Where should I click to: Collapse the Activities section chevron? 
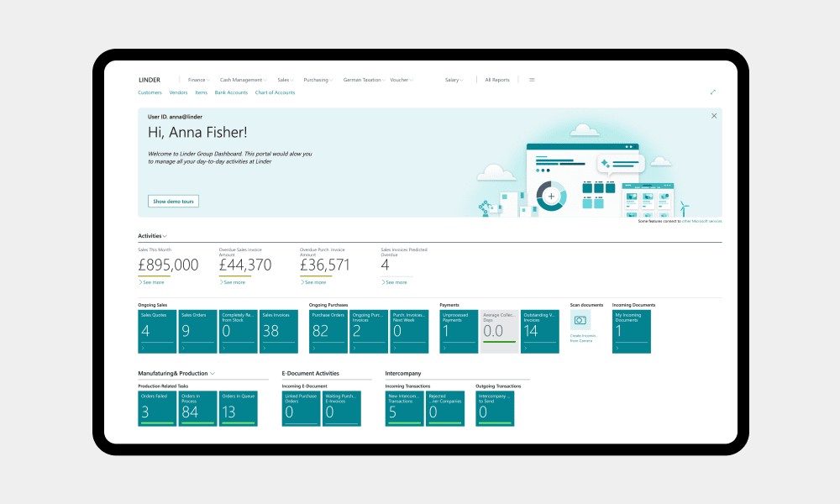click(165, 236)
